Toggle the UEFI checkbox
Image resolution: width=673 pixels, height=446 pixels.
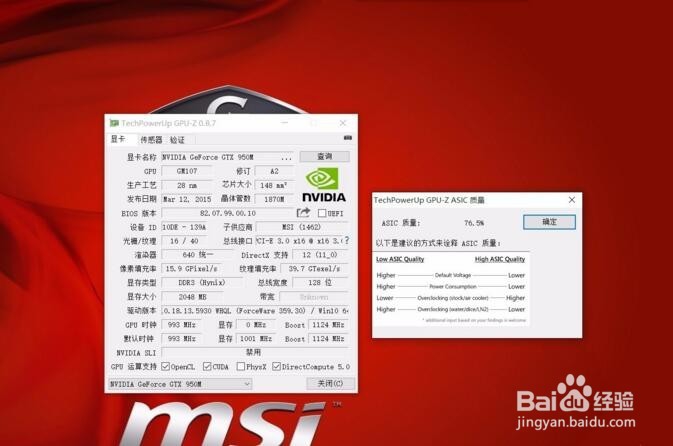point(322,213)
